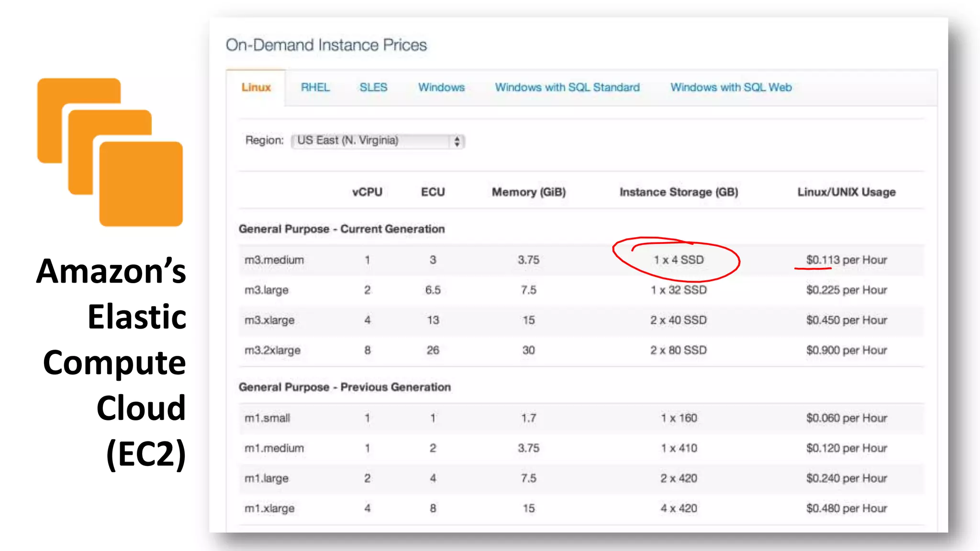Switch to the RHEL tab
Image resolution: width=980 pixels, height=551 pixels.
point(315,88)
